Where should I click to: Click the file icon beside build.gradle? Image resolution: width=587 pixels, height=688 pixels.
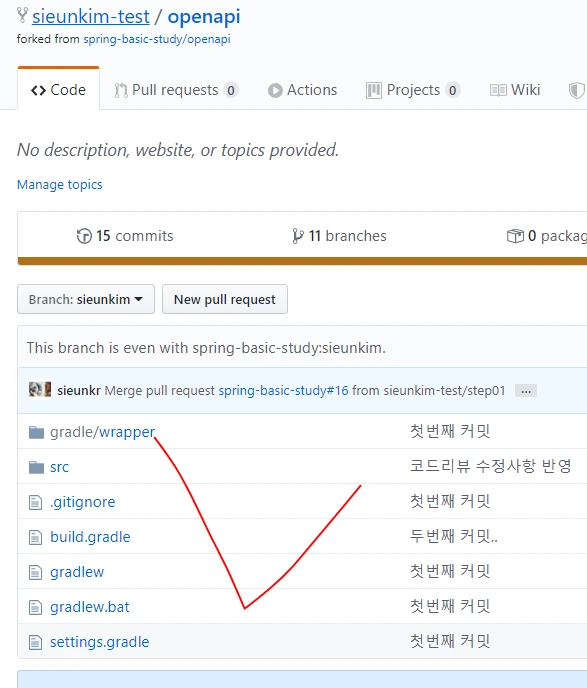pos(36,538)
